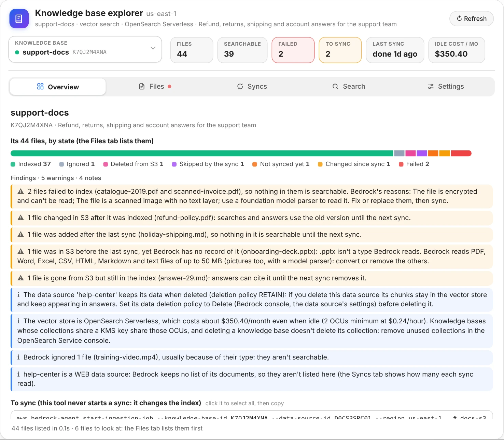Click the Settings sliders icon

[x=431, y=87]
